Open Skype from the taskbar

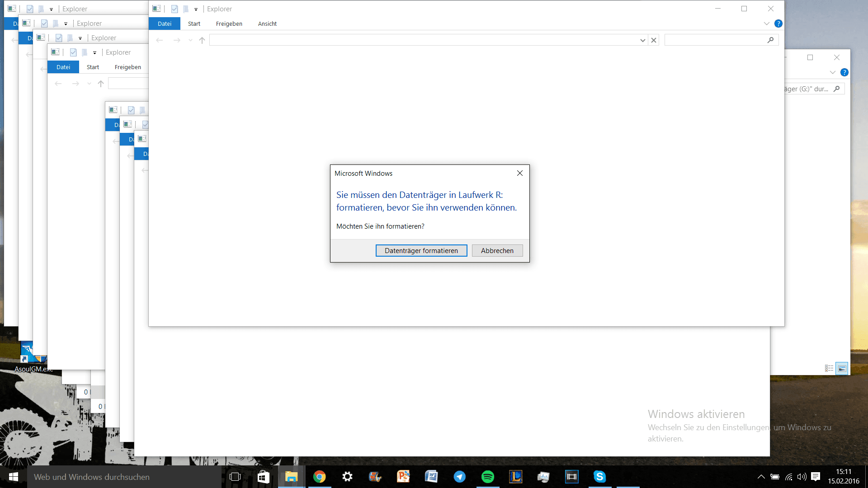coord(599,477)
